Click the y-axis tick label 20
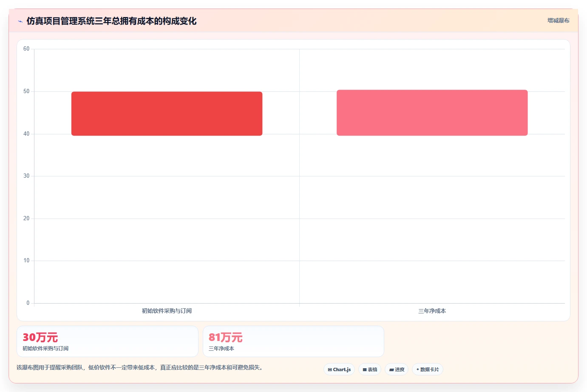This screenshot has height=392, width=587. point(26,219)
